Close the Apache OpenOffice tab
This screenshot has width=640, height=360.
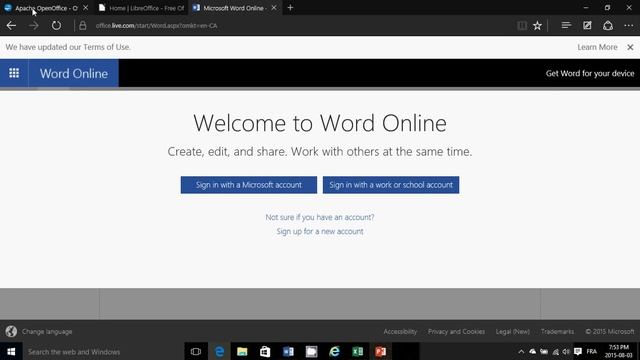tap(85, 8)
